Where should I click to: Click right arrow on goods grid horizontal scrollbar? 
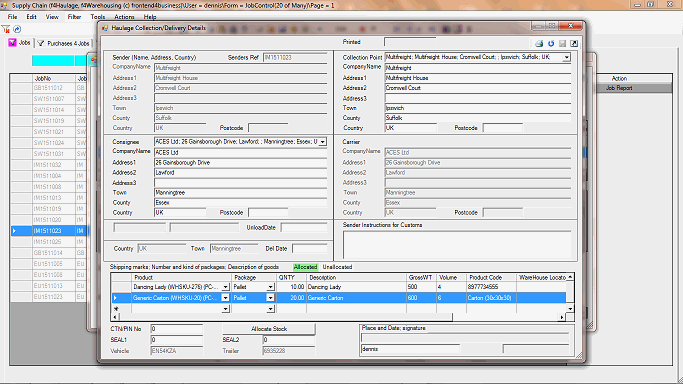pos(561,317)
